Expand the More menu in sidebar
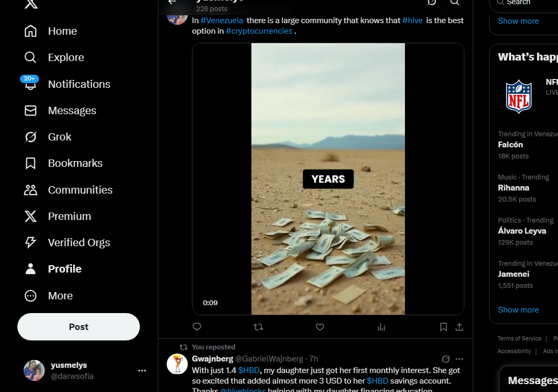This screenshot has width=558, height=392. [48, 296]
